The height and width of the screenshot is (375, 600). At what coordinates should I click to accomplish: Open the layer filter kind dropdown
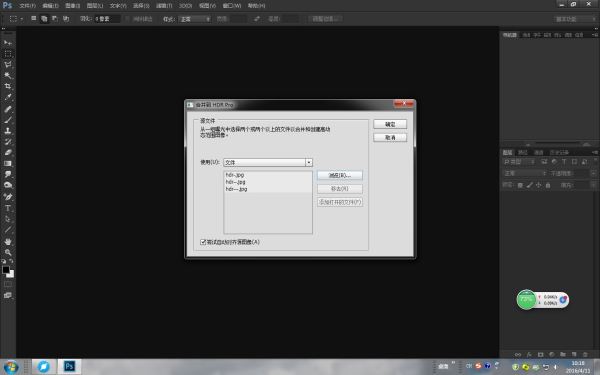518,162
